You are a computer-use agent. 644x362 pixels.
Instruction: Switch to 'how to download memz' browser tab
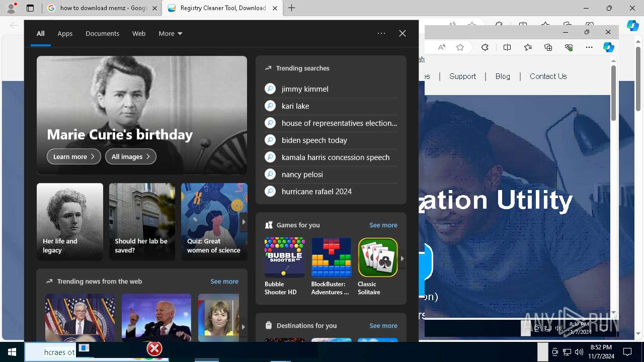102,8
